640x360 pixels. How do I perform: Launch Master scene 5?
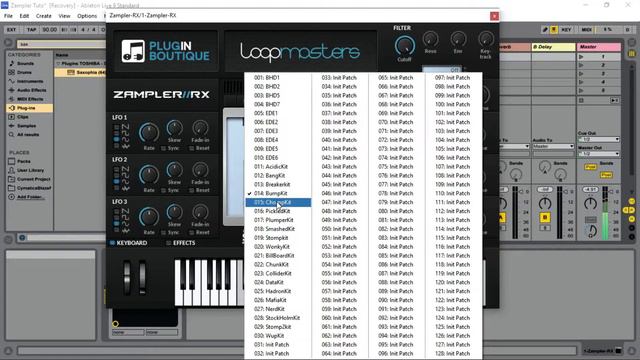[581, 90]
